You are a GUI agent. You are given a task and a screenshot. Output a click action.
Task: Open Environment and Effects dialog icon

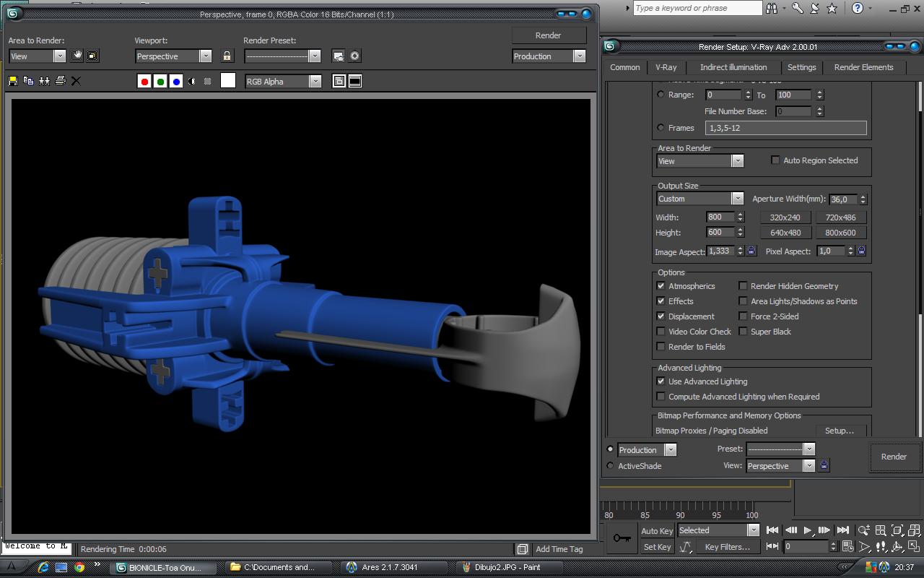pyautogui.click(x=355, y=56)
